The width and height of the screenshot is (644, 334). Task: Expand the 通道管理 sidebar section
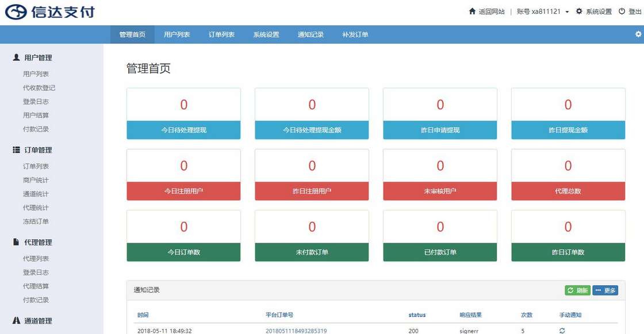point(38,321)
